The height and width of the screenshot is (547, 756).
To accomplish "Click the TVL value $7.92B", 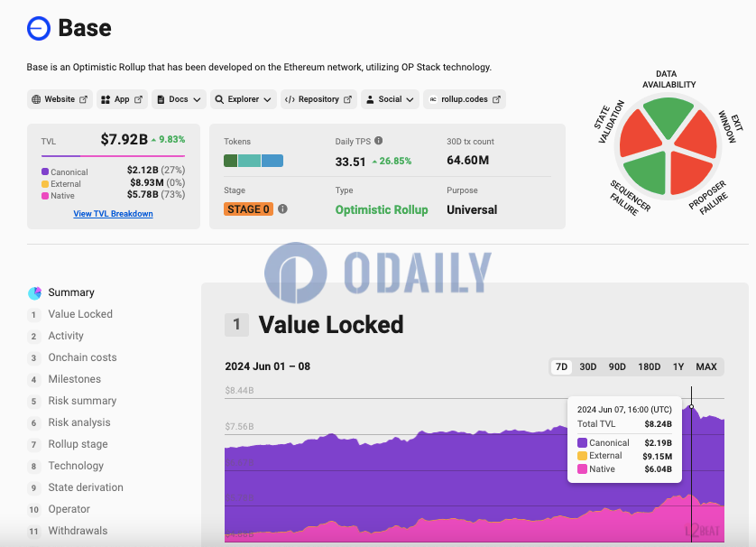I will 124,139.
